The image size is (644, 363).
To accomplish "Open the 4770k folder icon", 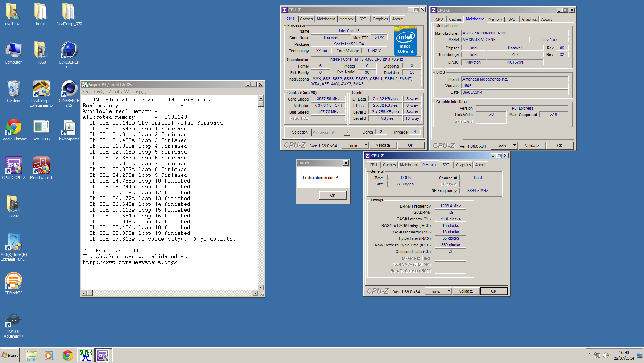I will pyautogui.click(x=13, y=207).
